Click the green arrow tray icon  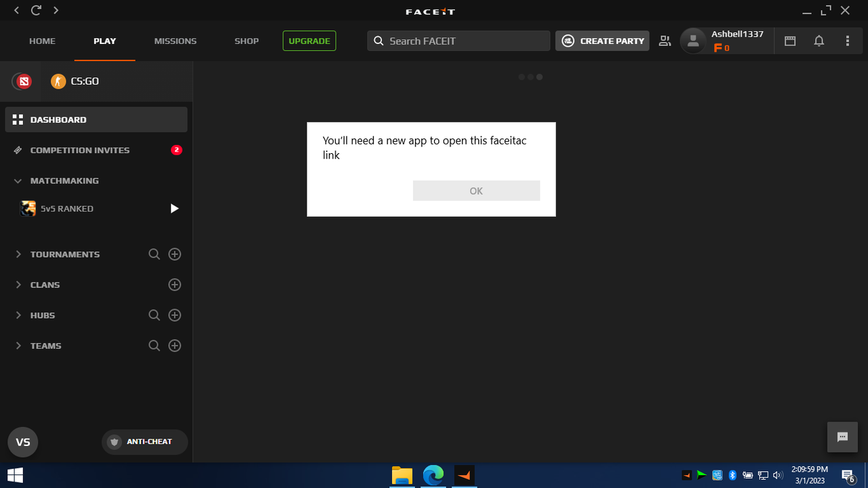[702, 475]
